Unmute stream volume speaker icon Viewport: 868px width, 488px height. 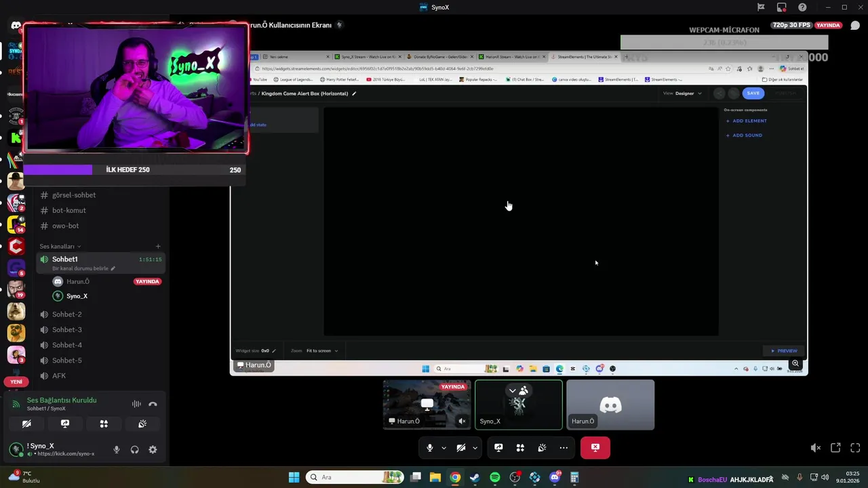[x=816, y=448]
